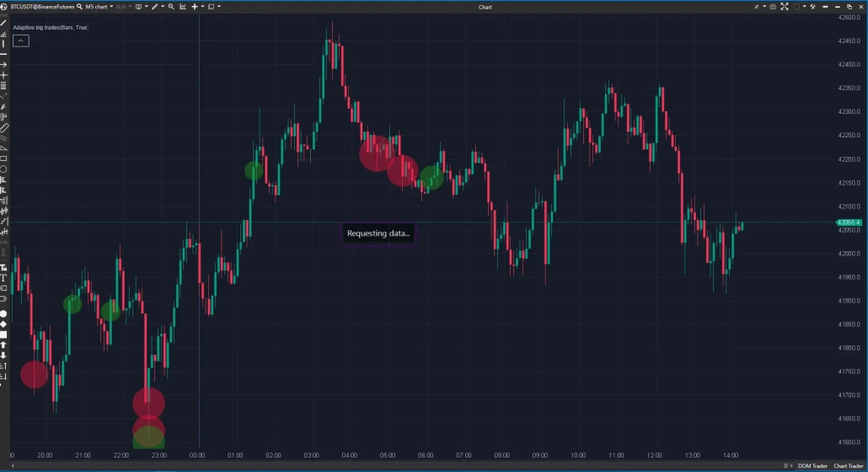The image size is (868, 472).
Task: Select the cross line drawing tool
Action: [x=3, y=75]
